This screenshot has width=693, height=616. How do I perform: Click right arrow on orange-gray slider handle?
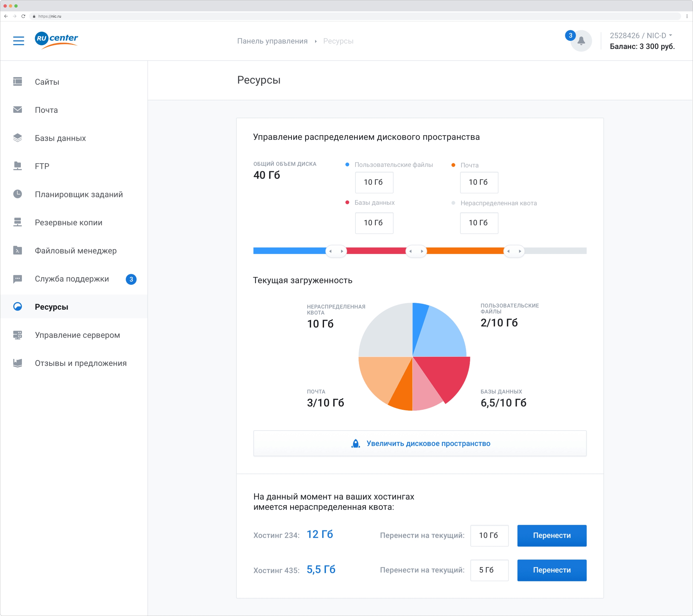pos(520,251)
